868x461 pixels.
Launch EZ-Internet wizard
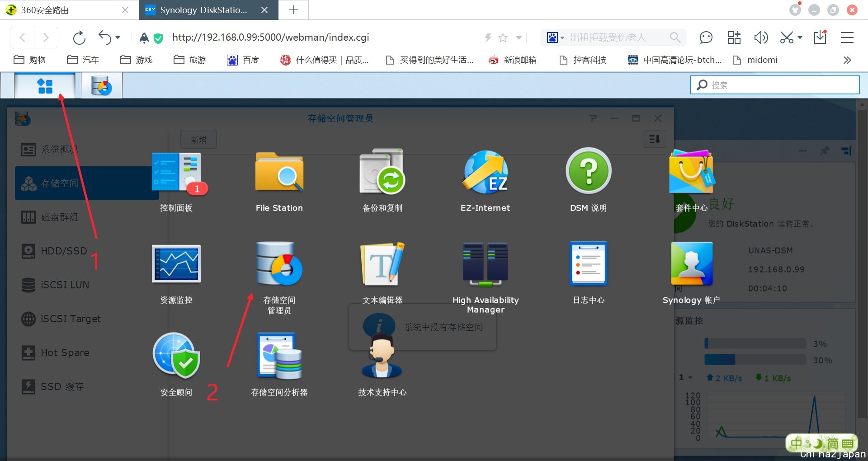[485, 181]
